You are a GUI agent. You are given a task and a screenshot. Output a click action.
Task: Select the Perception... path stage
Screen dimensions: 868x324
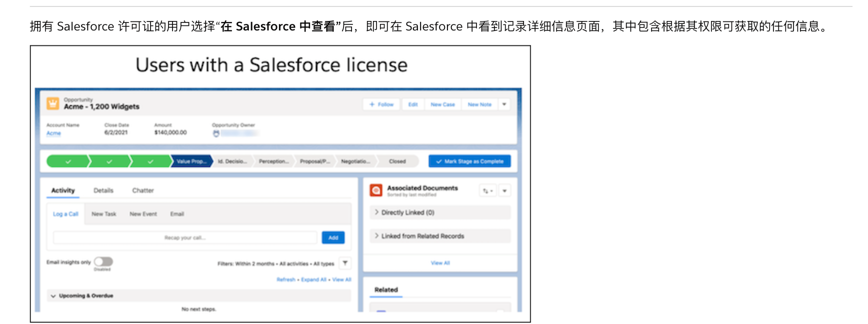click(x=273, y=161)
